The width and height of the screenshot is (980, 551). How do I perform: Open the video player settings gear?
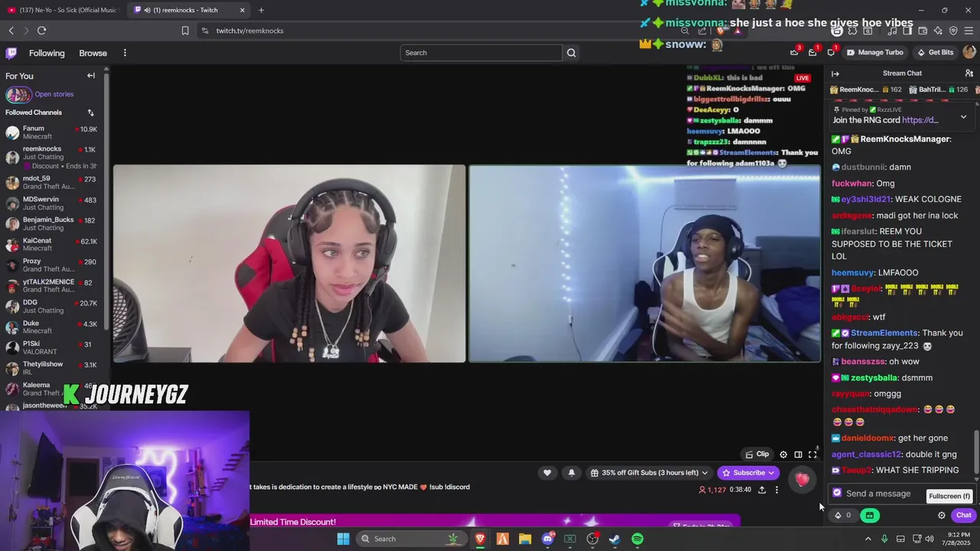click(x=783, y=455)
